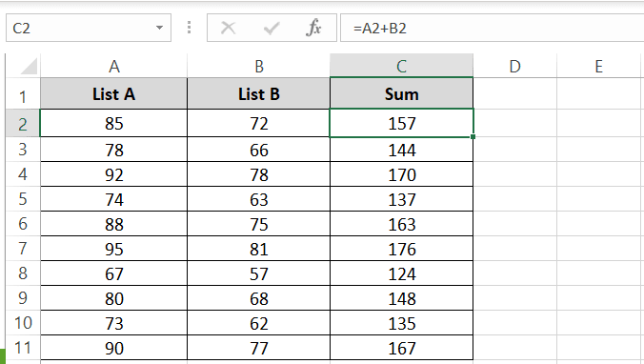
Task: Open the Insert Function fx icon
Action: [313, 28]
